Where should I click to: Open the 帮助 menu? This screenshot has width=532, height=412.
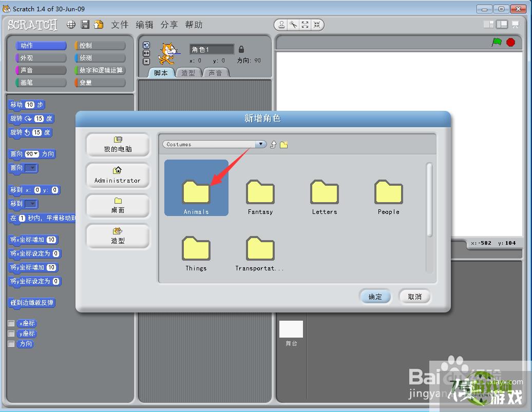(194, 25)
